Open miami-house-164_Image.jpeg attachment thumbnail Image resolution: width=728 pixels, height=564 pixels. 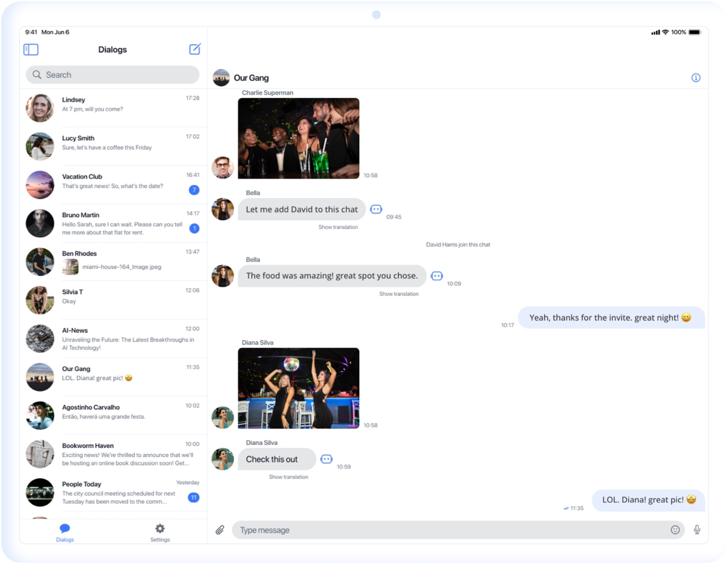[x=70, y=267]
